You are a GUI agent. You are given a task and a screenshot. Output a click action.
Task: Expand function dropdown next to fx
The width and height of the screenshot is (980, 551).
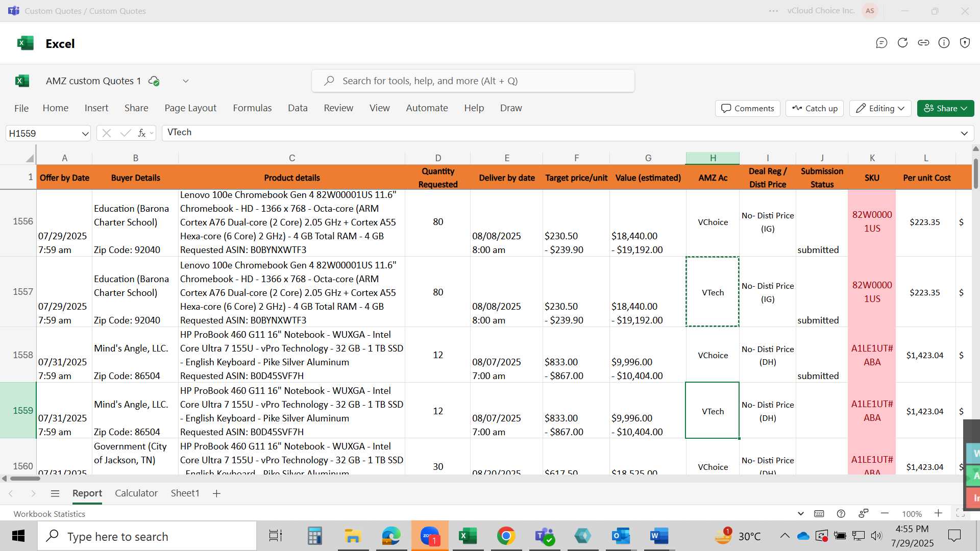tap(152, 134)
